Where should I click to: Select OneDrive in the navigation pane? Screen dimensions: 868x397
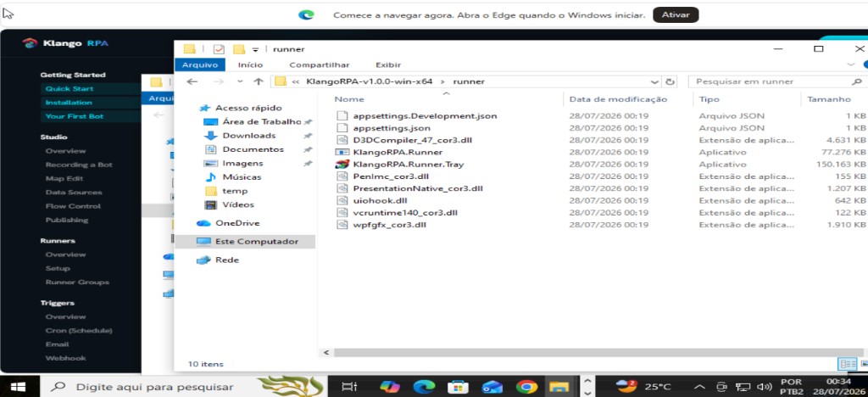pos(237,223)
